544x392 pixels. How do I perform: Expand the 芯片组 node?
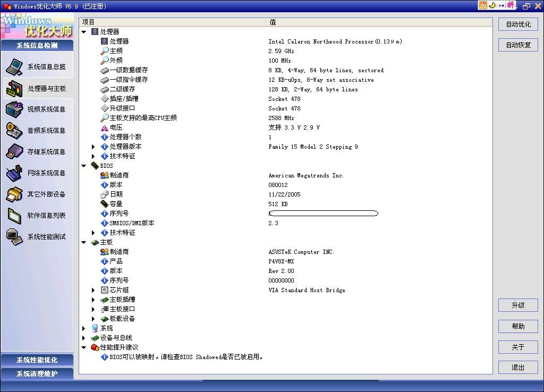pyautogui.click(x=93, y=290)
